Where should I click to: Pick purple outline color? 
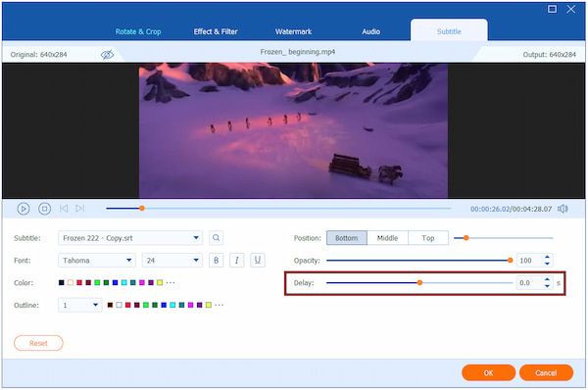pos(200,305)
